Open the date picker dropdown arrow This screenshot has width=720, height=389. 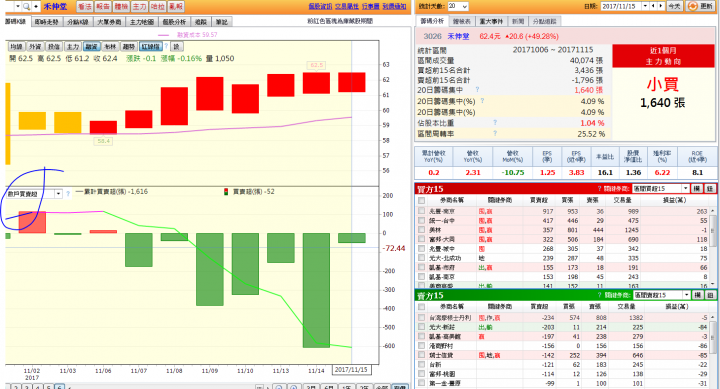point(645,6)
